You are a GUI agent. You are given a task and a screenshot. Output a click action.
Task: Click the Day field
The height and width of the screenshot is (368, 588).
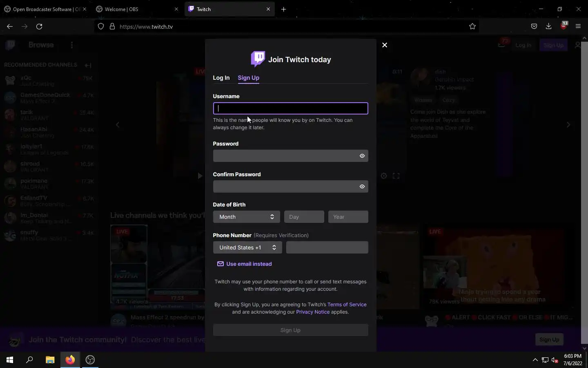(304, 217)
